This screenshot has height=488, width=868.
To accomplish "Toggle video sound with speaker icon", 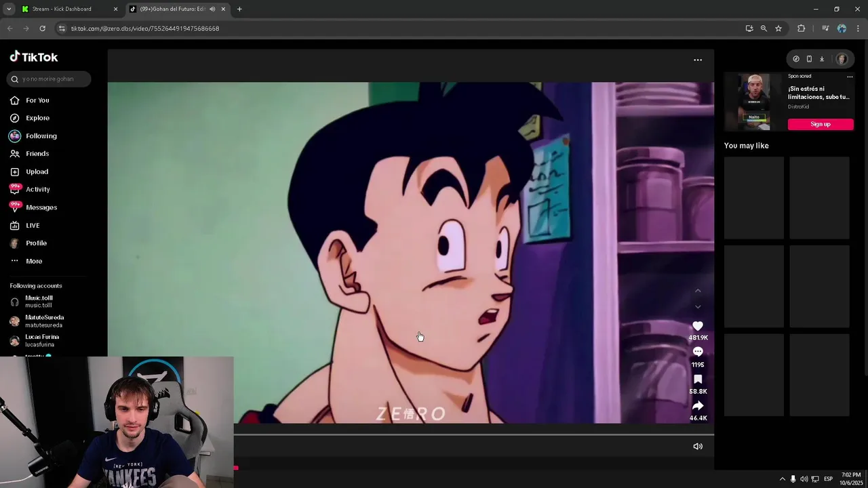I will (698, 446).
